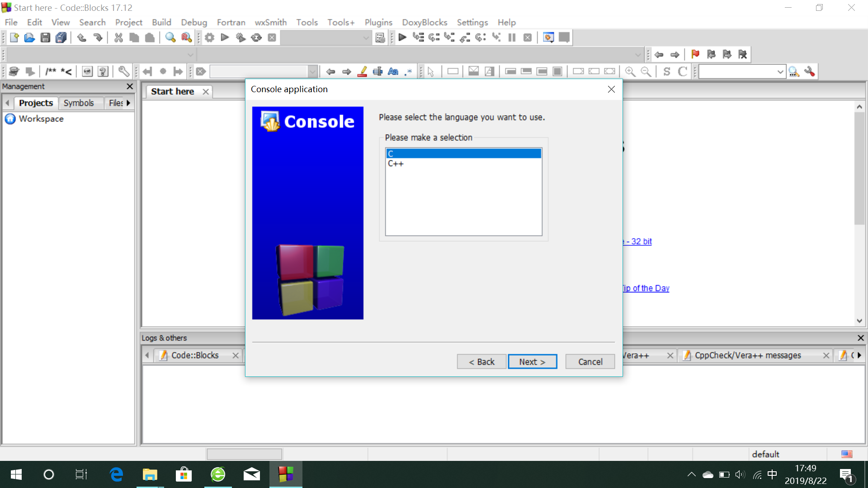Open the Fortran menu
Image resolution: width=868 pixels, height=488 pixels.
pos(231,22)
